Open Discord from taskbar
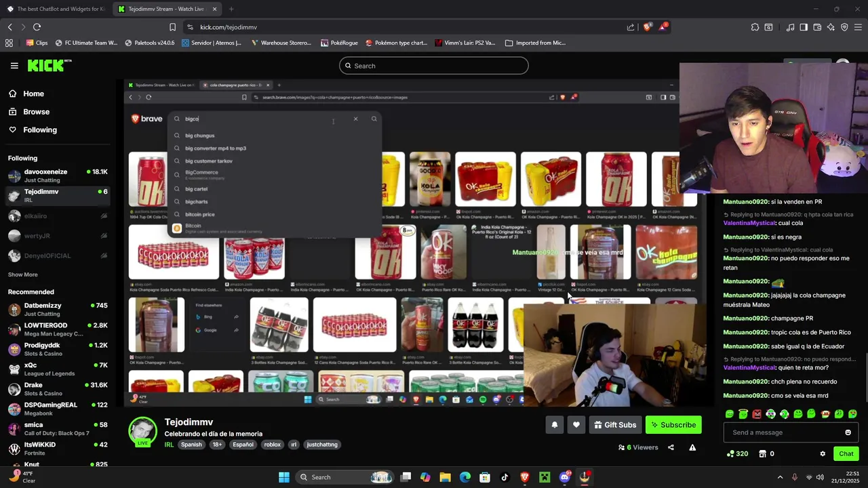This screenshot has height=488, width=868. pos(564,477)
